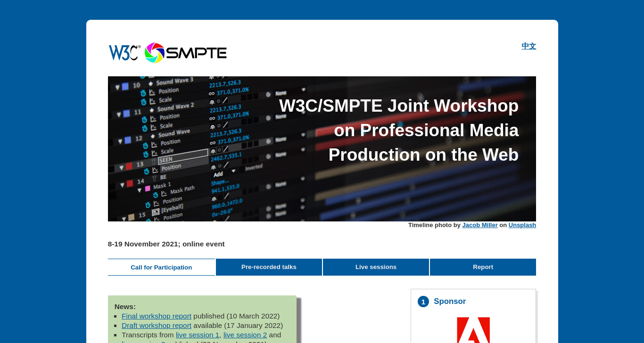This screenshot has height=343, width=644.
Task: Click the Adobe sponsor logo
Action: point(473,330)
